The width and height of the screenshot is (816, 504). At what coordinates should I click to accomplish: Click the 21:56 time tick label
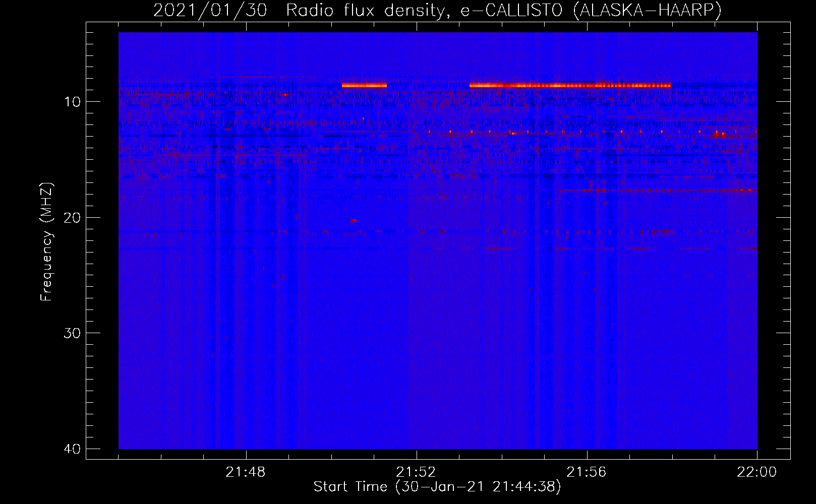pos(587,472)
